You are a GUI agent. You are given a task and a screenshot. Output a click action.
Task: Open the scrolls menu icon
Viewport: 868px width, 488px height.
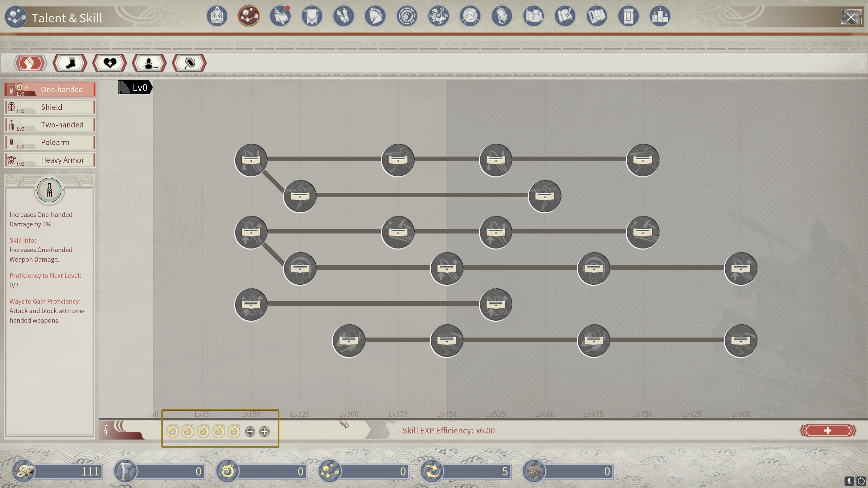[343, 16]
